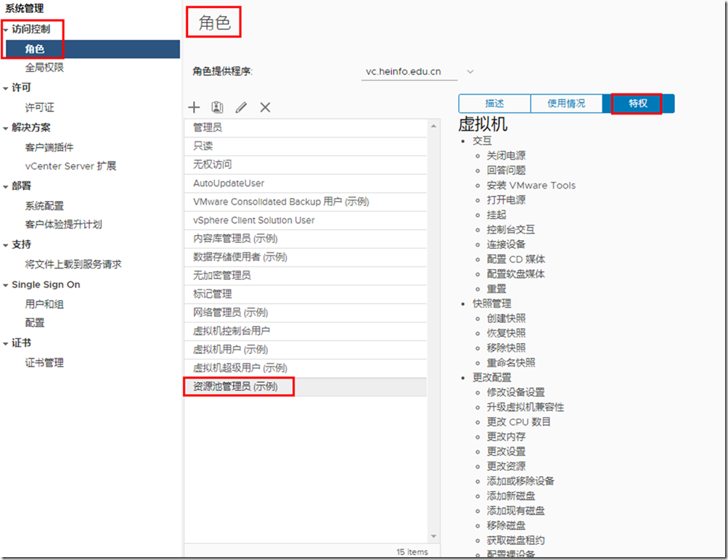The height and width of the screenshot is (560, 728).
Task: Click the 安装 VMware Tools privilege entry
Action: [x=531, y=186]
